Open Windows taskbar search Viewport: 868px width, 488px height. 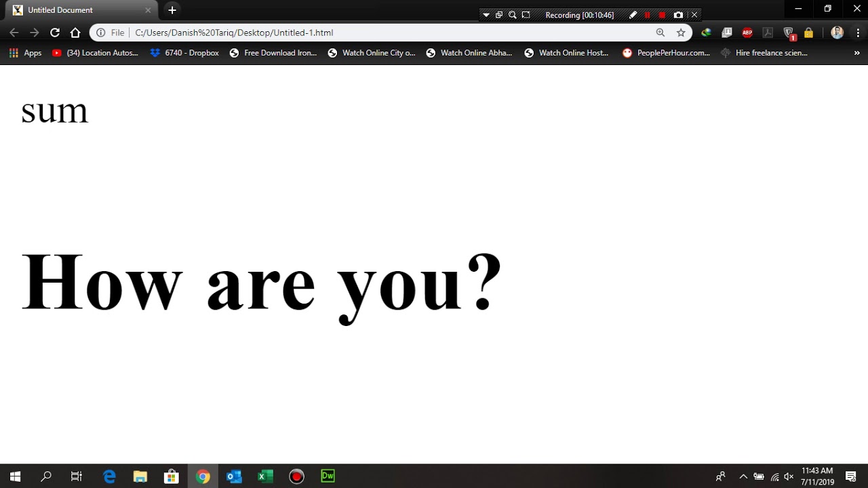46,476
